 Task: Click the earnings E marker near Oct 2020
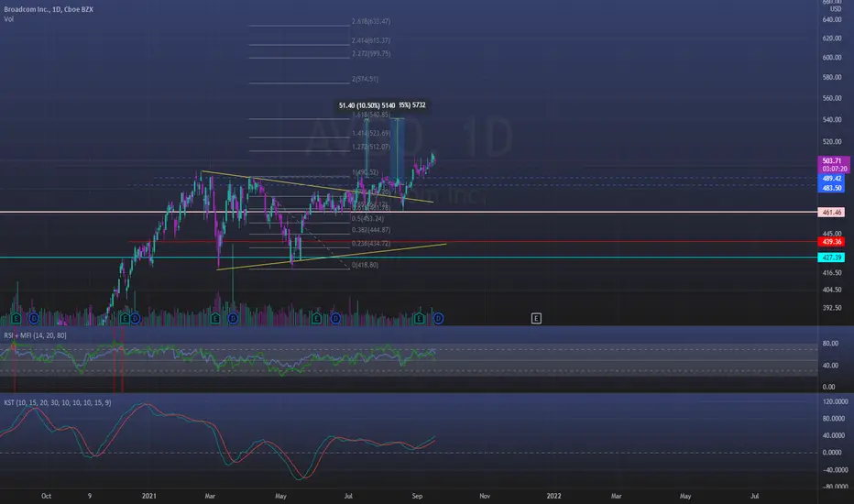(16, 318)
